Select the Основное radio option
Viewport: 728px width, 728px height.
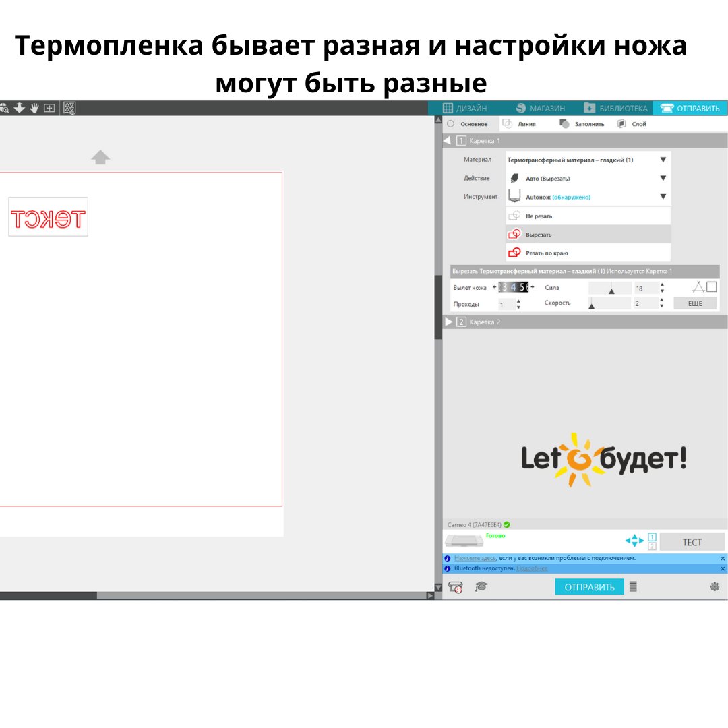[450, 124]
